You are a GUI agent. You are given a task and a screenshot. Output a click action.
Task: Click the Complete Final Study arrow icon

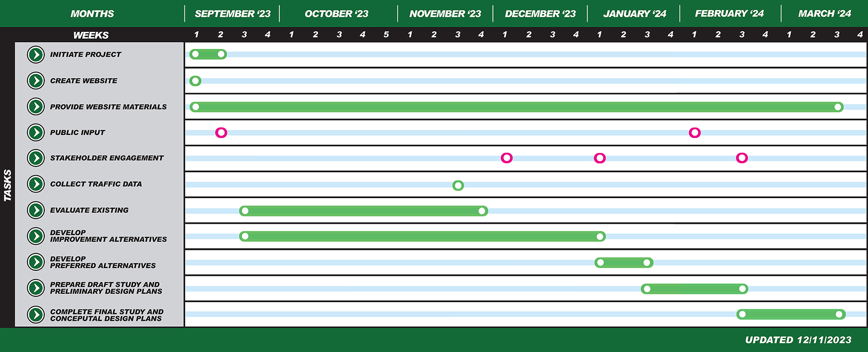(36, 315)
